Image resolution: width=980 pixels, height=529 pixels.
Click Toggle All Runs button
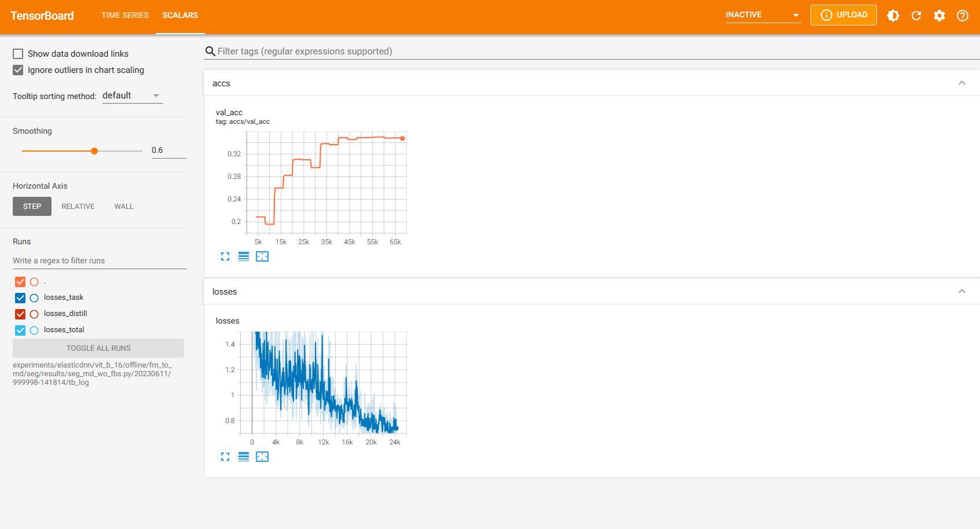pyautogui.click(x=98, y=348)
